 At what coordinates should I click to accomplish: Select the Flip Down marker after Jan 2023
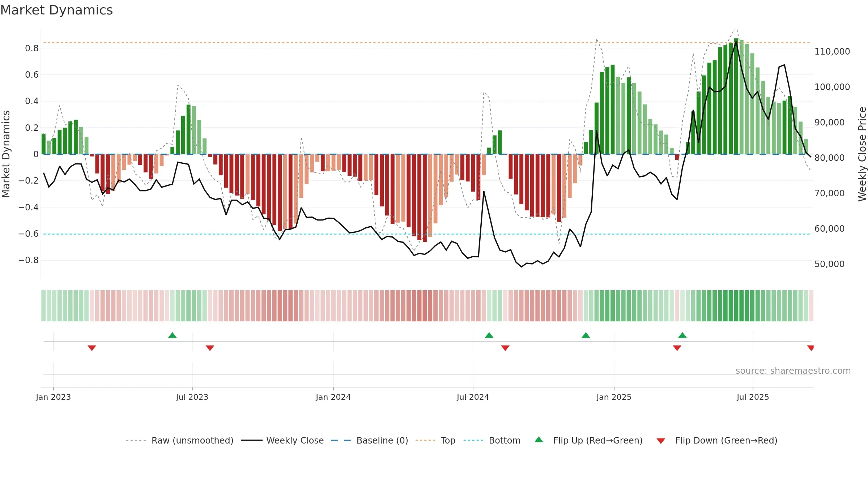click(x=92, y=348)
